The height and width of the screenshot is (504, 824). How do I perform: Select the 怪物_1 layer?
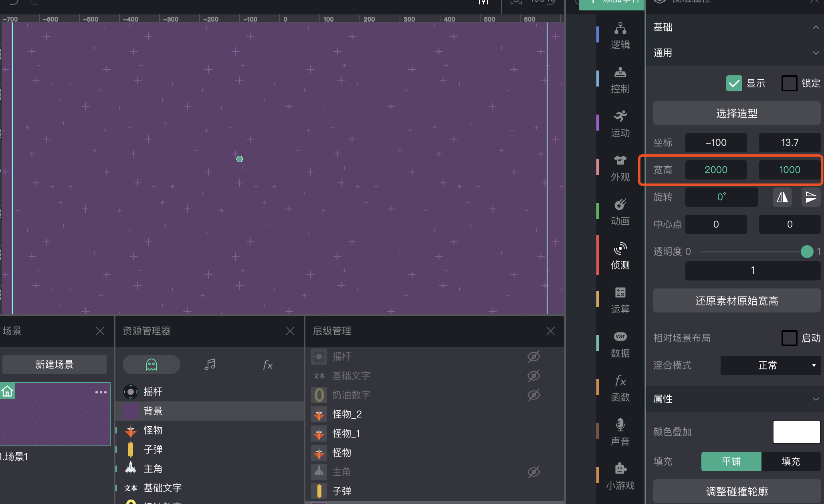click(x=435, y=433)
